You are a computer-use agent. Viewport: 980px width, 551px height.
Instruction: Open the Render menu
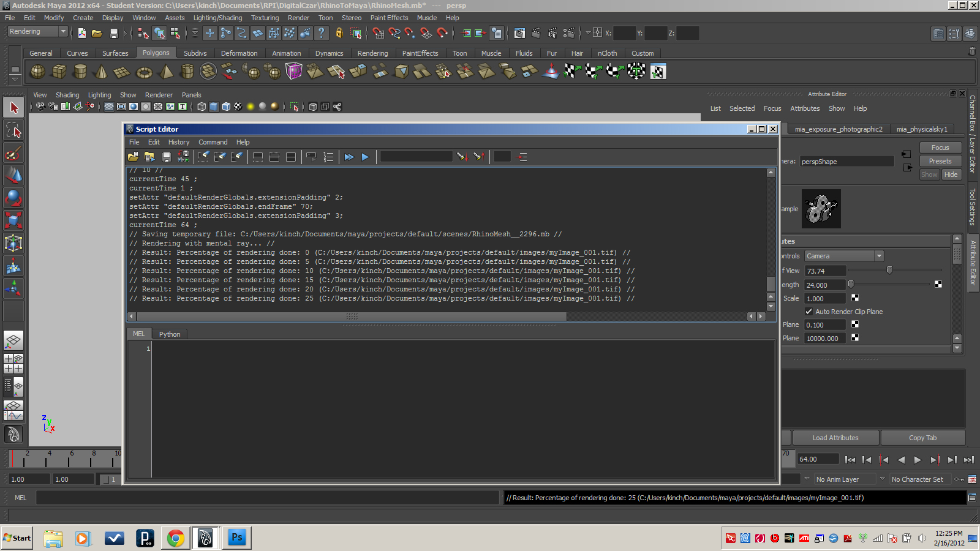click(298, 18)
